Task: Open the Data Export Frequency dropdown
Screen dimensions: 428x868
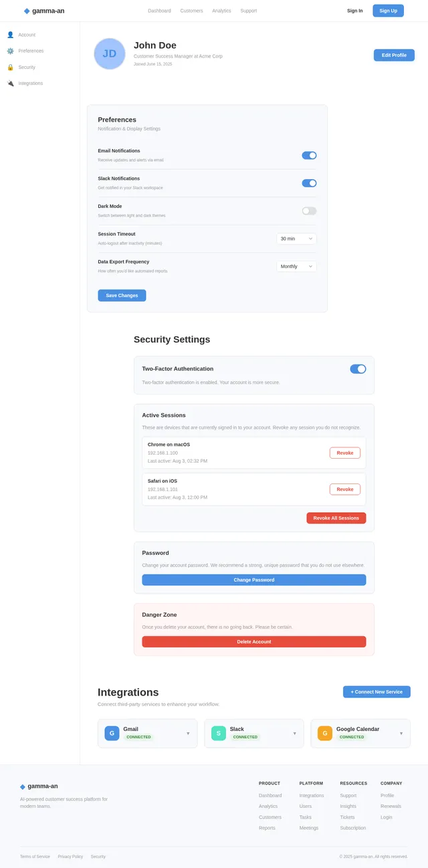Action: pyautogui.click(x=296, y=266)
